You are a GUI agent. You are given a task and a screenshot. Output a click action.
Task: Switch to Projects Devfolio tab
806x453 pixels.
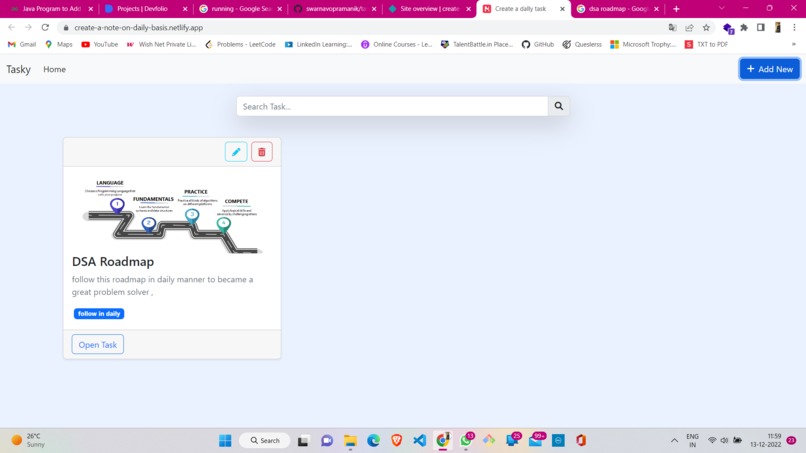pos(145,9)
